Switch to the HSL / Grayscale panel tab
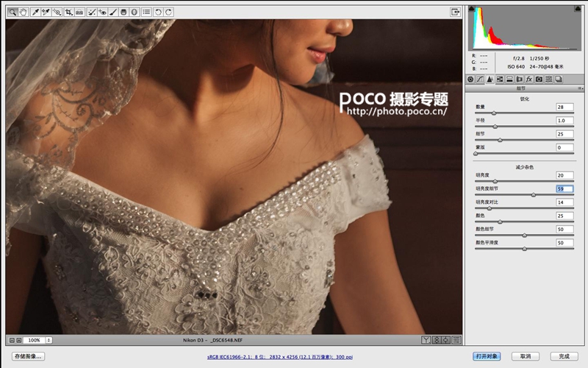The image size is (588, 368). click(x=500, y=79)
